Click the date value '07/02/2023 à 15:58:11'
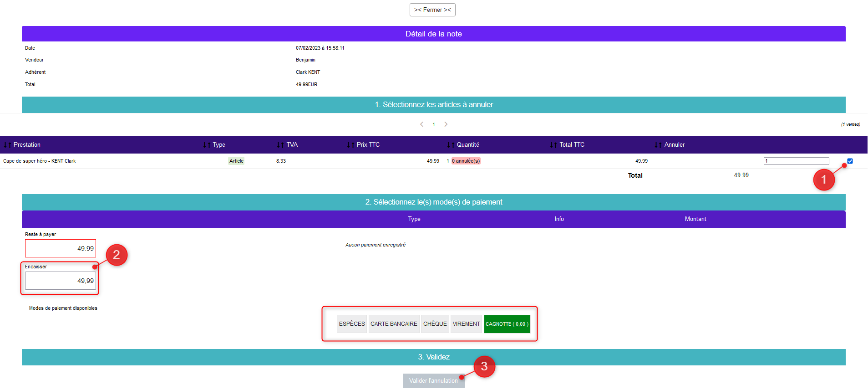The width and height of the screenshot is (868, 390). tap(320, 48)
